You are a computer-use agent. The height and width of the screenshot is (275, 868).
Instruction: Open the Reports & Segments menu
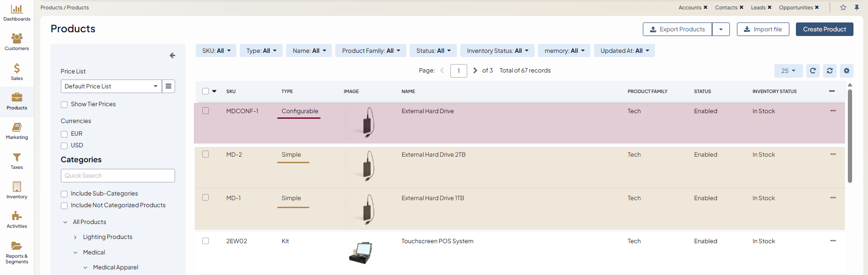17,253
